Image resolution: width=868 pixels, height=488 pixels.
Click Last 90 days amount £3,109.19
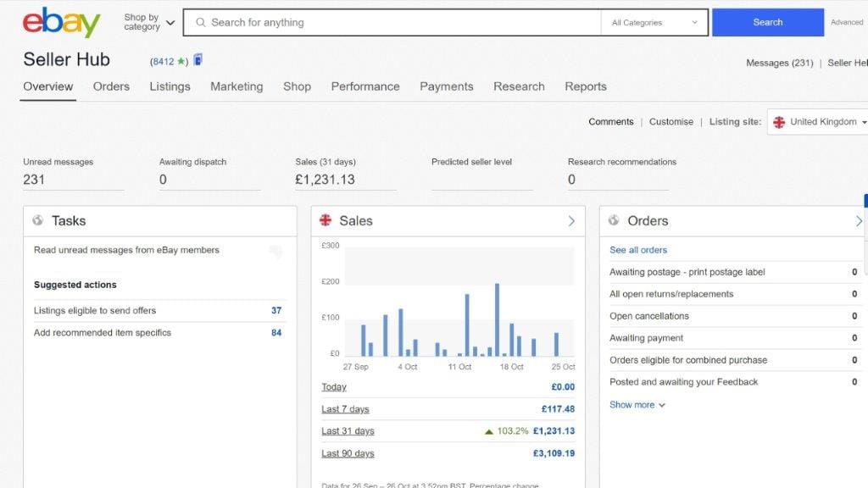point(554,454)
